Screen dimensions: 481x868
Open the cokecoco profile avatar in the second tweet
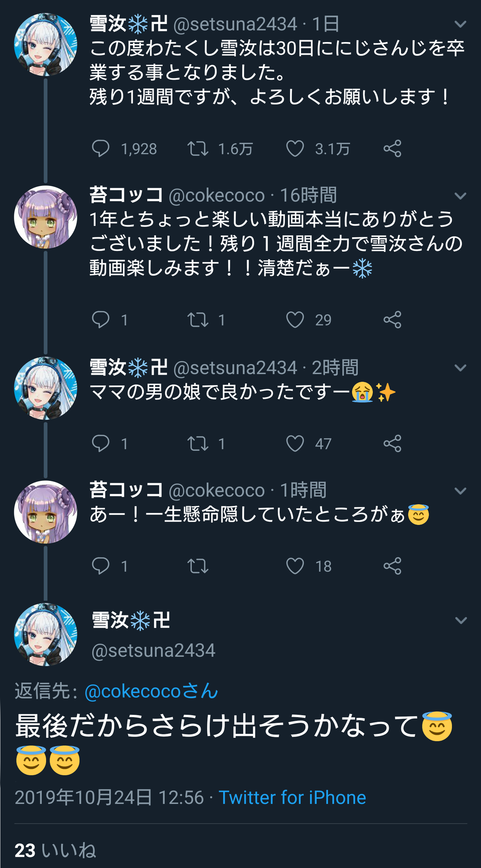click(45, 217)
